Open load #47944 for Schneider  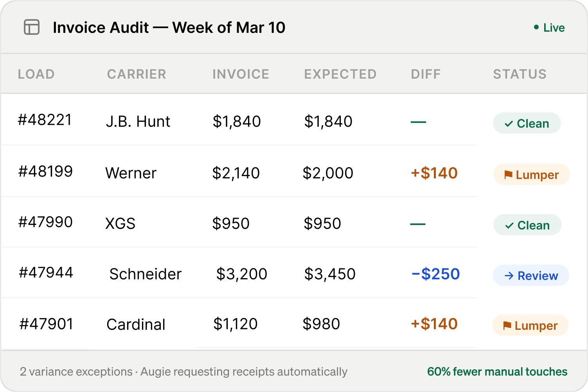pyautogui.click(x=46, y=272)
